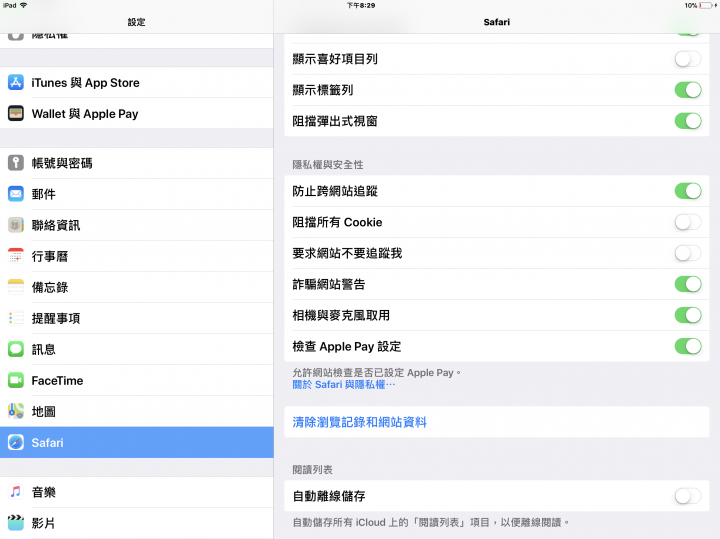Disable 相機與麥克風取用 switch
The height and width of the screenshot is (539, 720).
click(688, 315)
